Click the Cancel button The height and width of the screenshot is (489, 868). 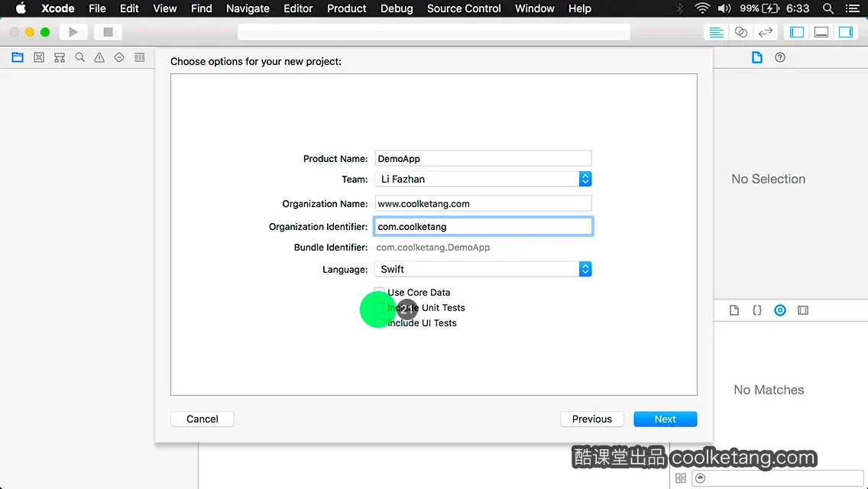[202, 419]
